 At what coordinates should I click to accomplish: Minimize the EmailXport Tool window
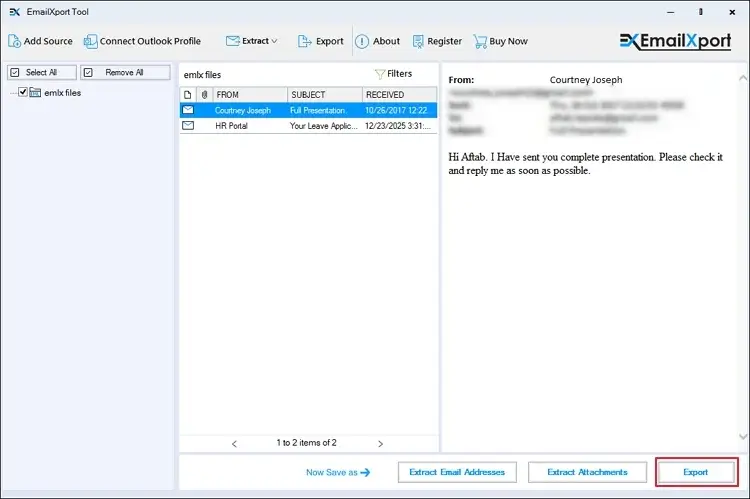tap(671, 12)
